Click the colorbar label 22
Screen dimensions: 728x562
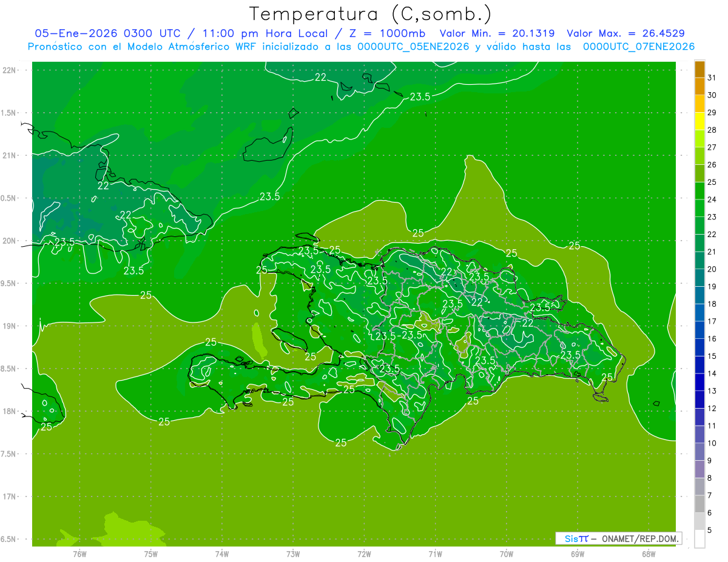click(712, 234)
